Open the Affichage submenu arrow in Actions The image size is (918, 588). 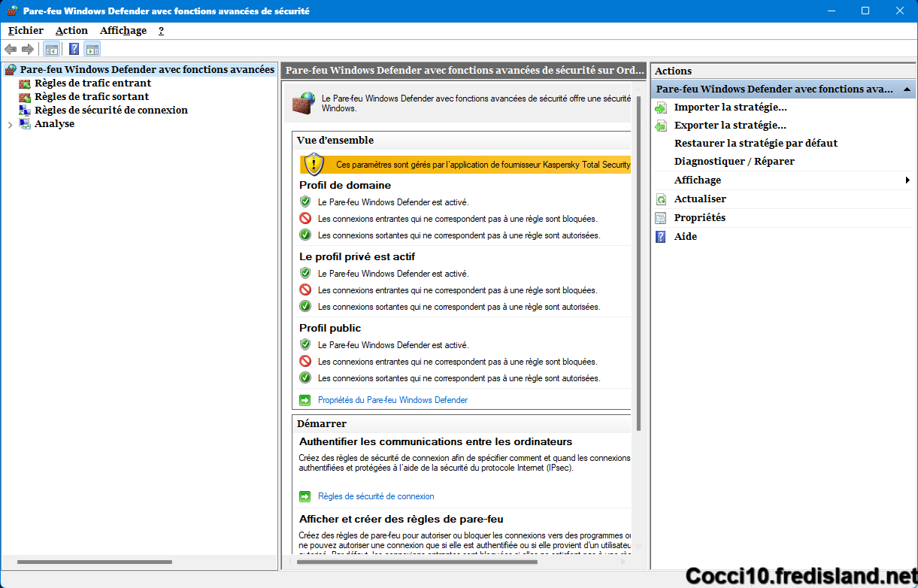(x=907, y=180)
